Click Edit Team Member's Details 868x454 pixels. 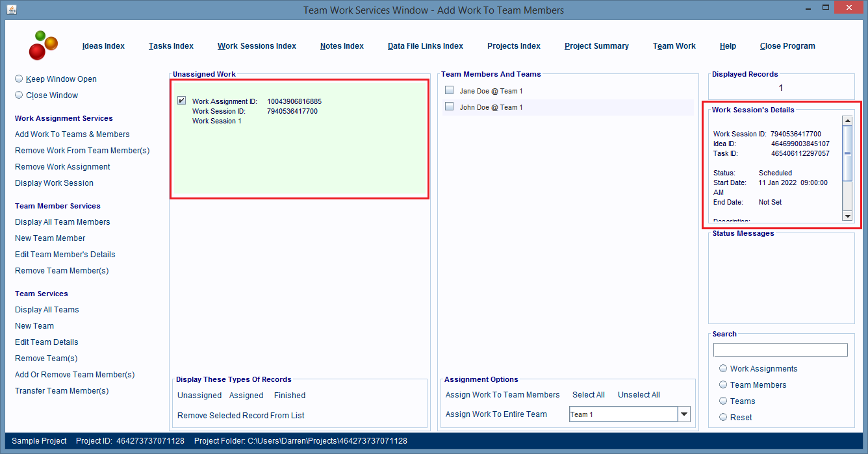[x=65, y=255]
